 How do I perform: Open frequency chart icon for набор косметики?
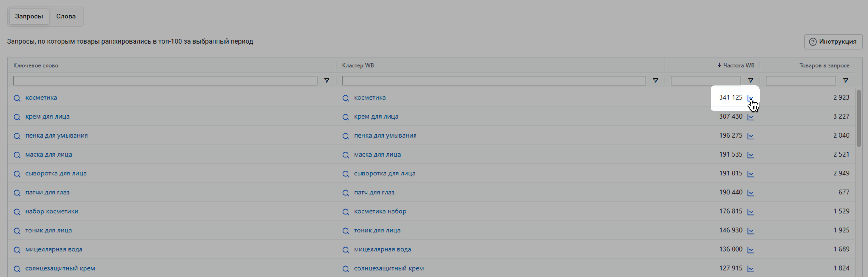[x=750, y=212]
